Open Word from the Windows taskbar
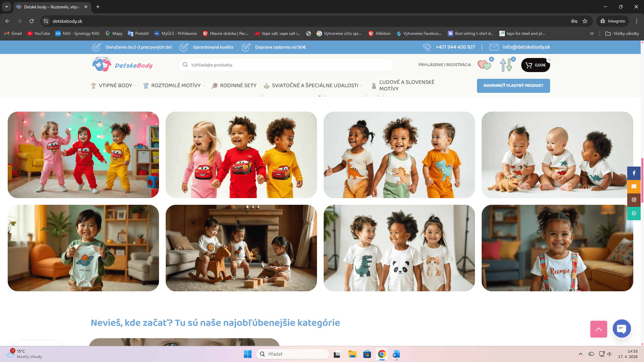The image size is (644, 362). click(396, 354)
